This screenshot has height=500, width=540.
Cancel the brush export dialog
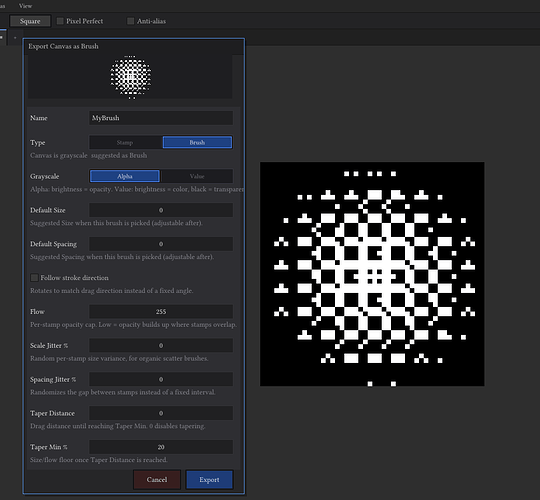click(x=157, y=479)
